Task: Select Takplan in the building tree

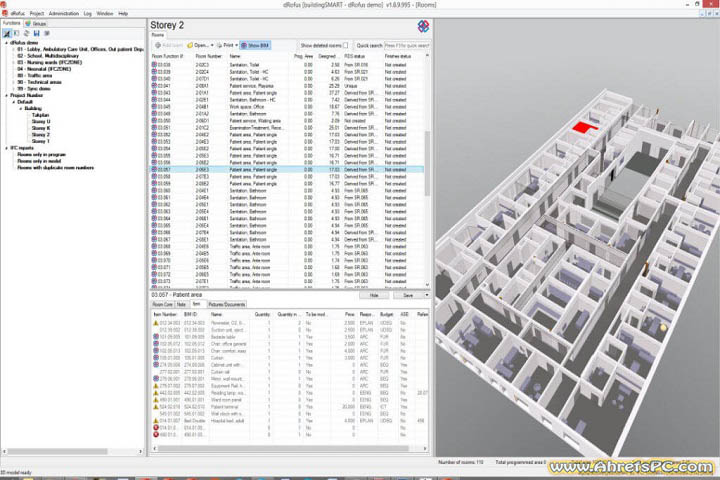Action: tap(40, 115)
